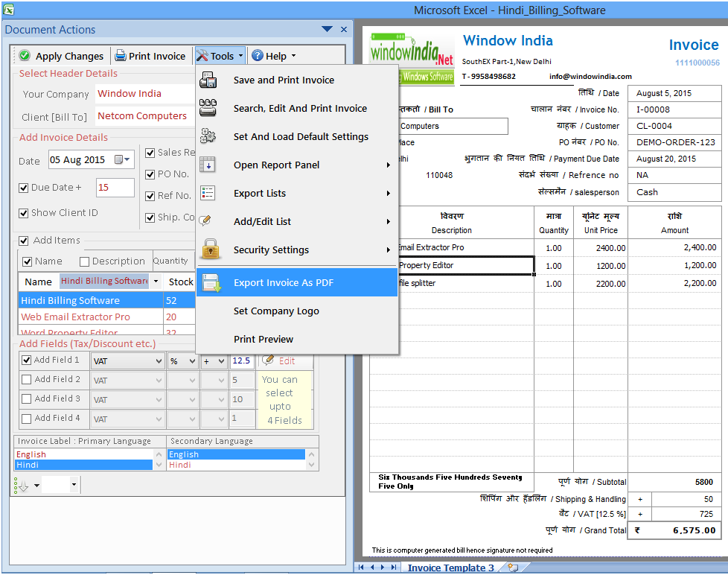Click the calendar icon in Date field
Image resolution: width=728 pixels, height=575 pixels.
(119, 159)
